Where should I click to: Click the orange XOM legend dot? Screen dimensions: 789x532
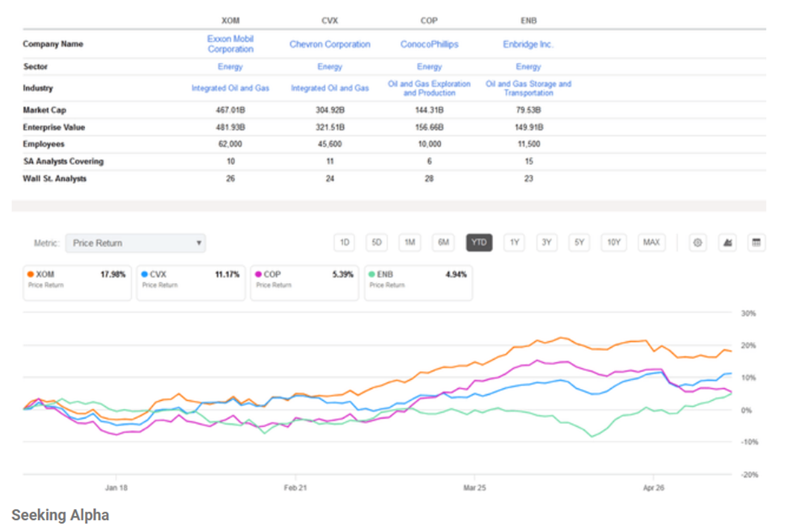point(31,275)
